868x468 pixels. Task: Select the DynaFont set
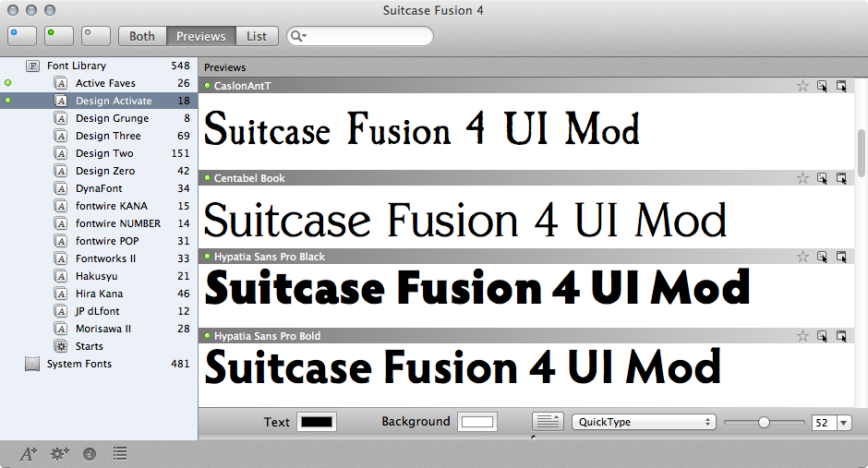(99, 188)
